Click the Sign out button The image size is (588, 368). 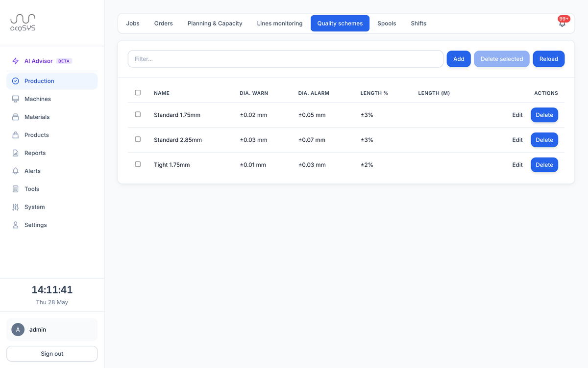click(x=52, y=354)
